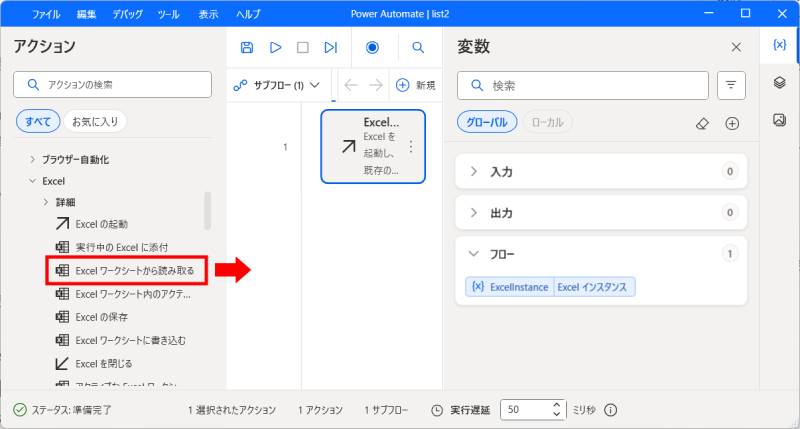Start the recorder with the circle icon

coord(372,47)
